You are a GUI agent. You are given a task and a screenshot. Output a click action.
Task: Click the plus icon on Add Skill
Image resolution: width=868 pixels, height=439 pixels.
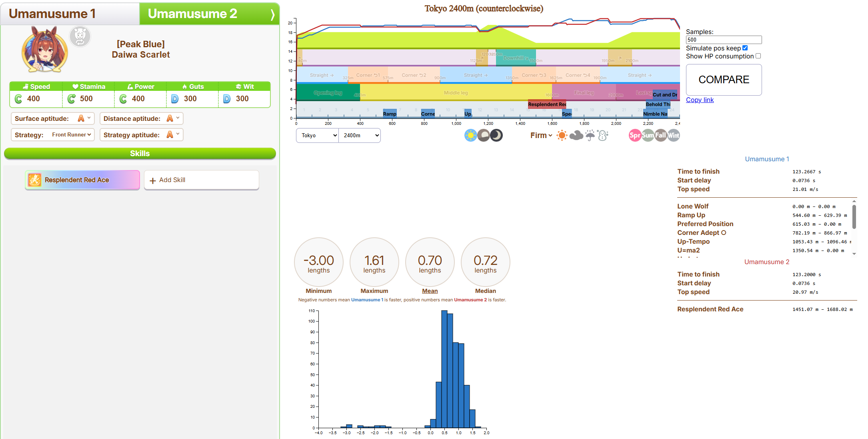[152, 181]
